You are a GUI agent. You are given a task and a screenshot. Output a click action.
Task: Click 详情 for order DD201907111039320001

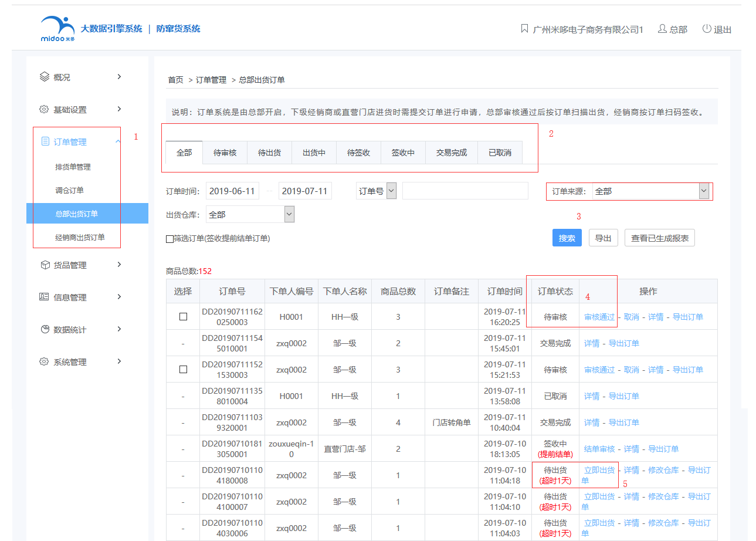click(592, 422)
